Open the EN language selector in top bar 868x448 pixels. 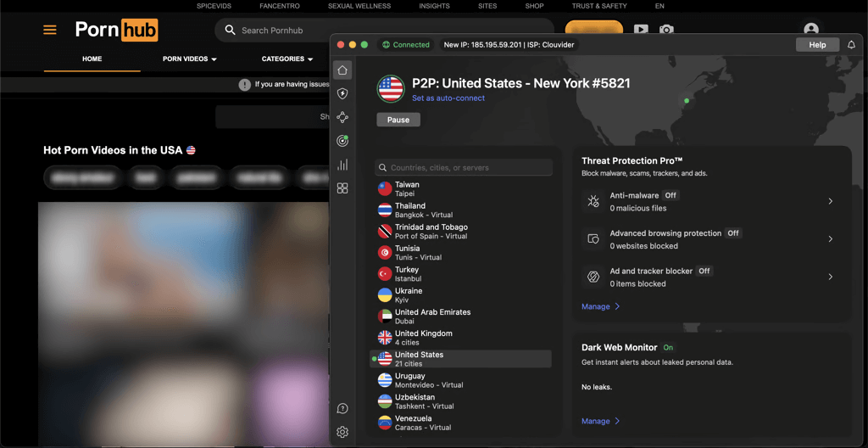coord(659,6)
